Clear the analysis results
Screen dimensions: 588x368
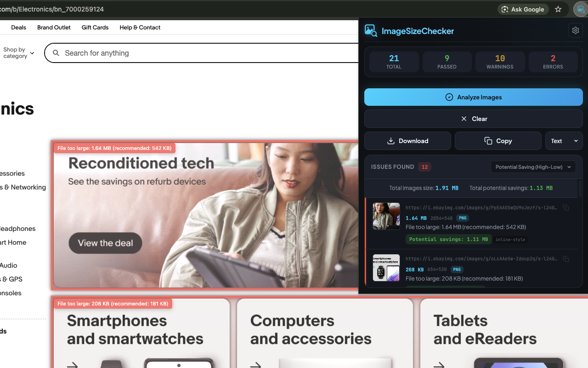(473, 119)
